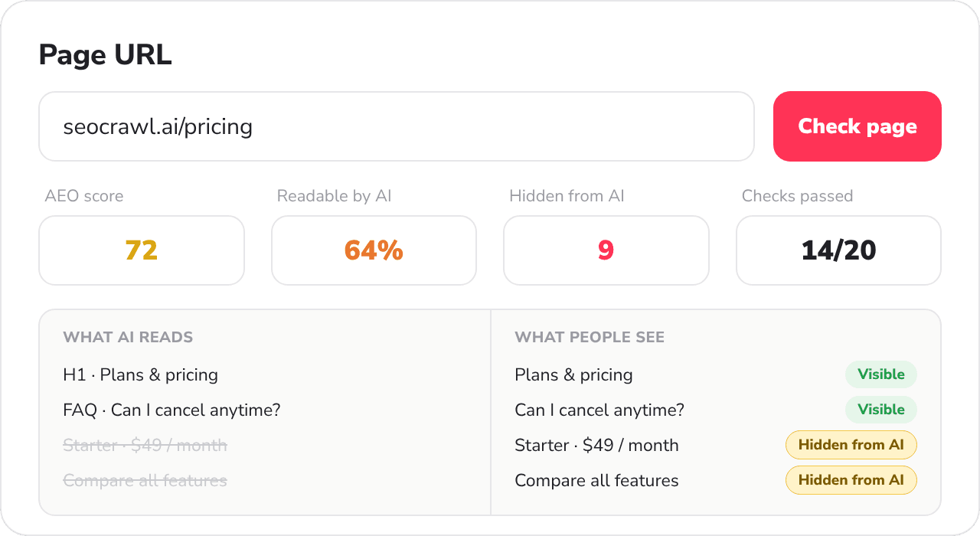
Task: Click the WHAT PEOPLE SEE heading
Action: [590, 337]
